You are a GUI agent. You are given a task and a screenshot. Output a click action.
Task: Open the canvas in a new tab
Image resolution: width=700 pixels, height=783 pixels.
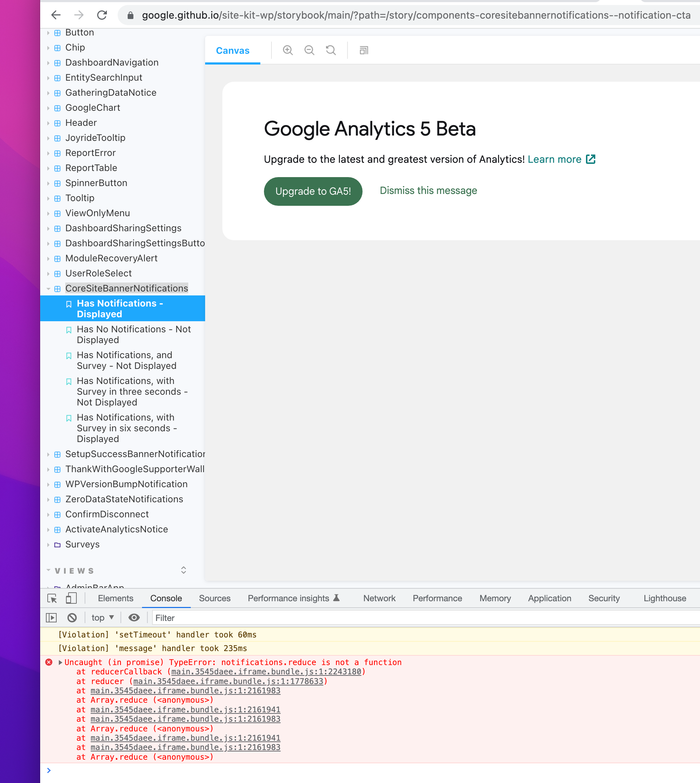tap(363, 51)
